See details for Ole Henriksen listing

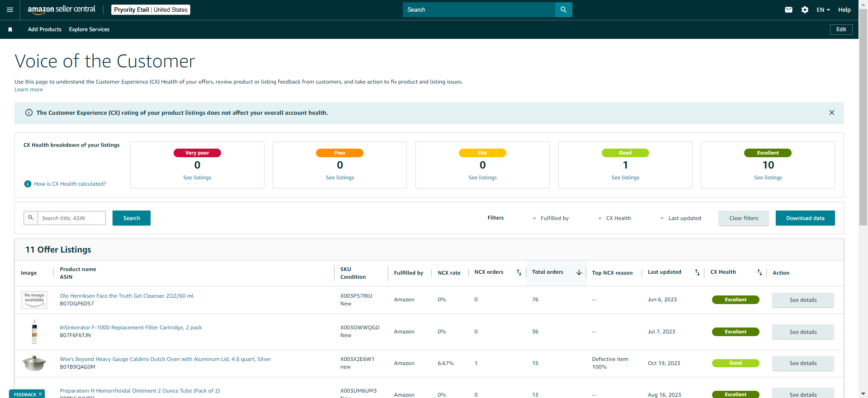(x=803, y=300)
